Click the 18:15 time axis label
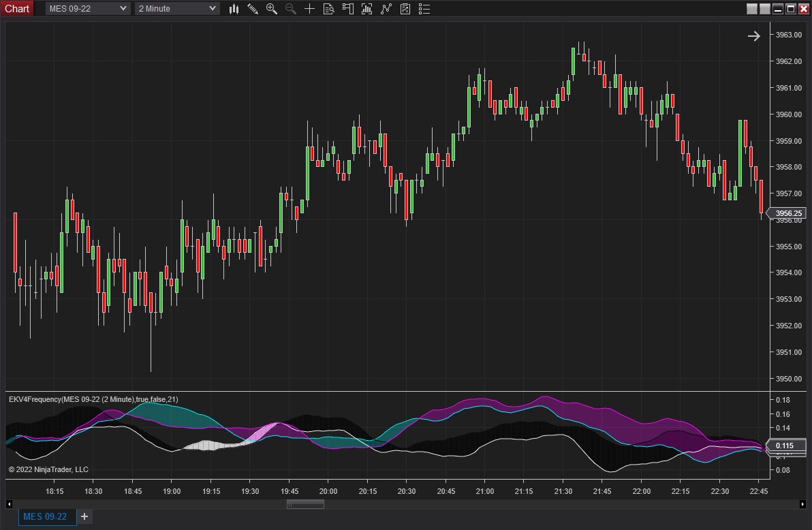Screen dimensions: 812x530 tap(54, 491)
